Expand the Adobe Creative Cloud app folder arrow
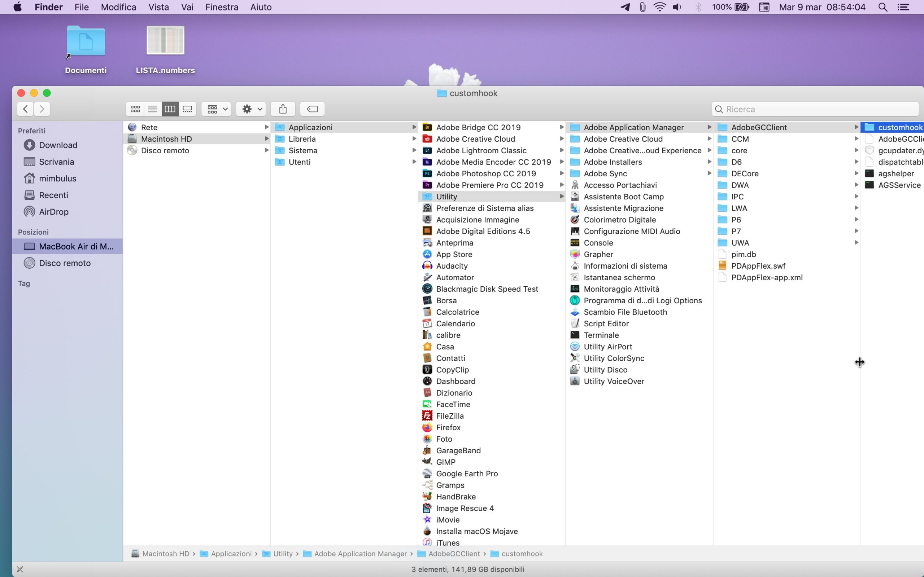The image size is (924, 577). pos(562,139)
